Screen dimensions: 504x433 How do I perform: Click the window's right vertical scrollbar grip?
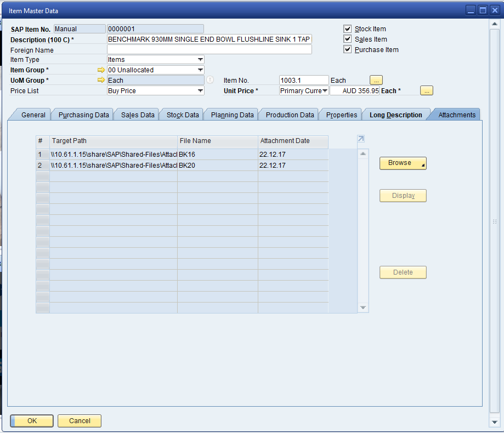pyautogui.click(x=495, y=221)
